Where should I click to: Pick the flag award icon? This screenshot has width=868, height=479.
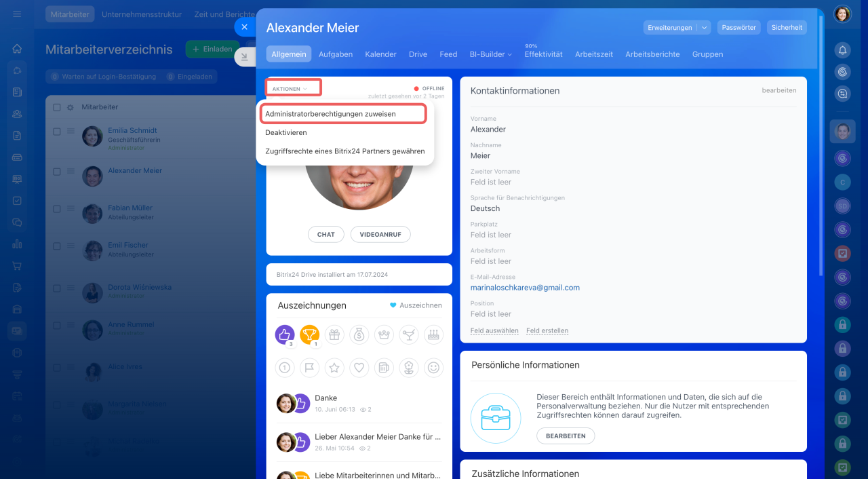[309, 368]
